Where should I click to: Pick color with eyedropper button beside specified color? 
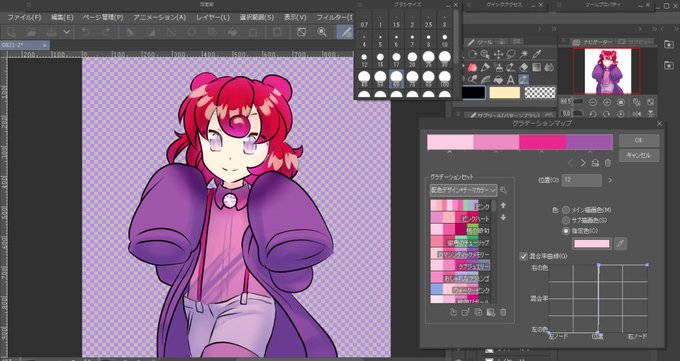coord(621,243)
